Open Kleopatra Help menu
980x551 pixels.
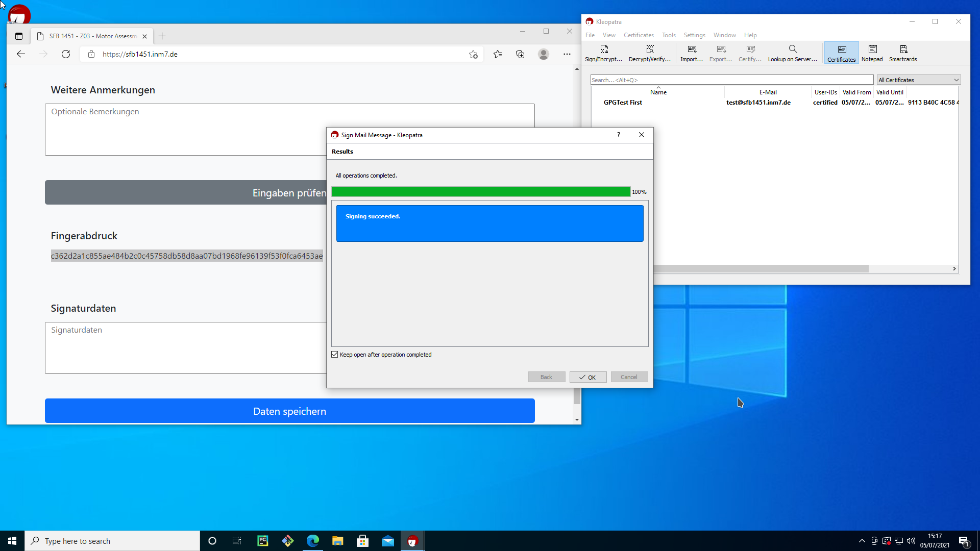(x=750, y=35)
